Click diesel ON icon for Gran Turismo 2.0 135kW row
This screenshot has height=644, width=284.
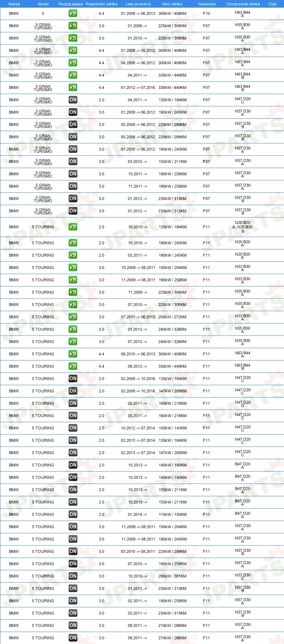pyautogui.click(x=73, y=100)
